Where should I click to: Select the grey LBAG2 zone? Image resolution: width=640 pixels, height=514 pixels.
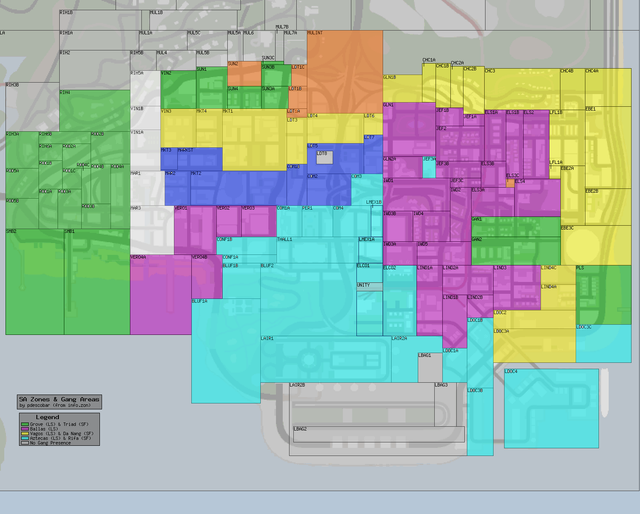379,434
